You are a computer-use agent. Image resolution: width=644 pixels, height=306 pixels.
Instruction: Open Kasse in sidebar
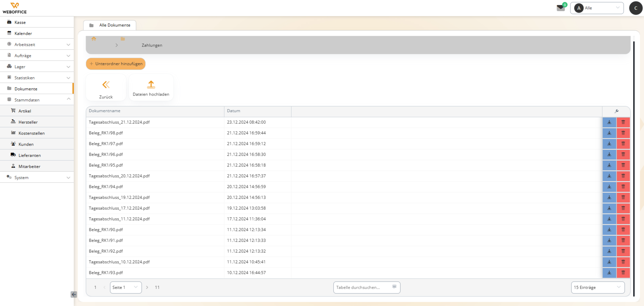(x=37, y=22)
